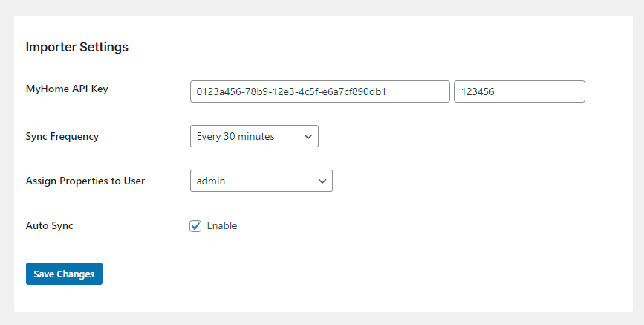Select the Every 30 minutes text

[x=235, y=136]
